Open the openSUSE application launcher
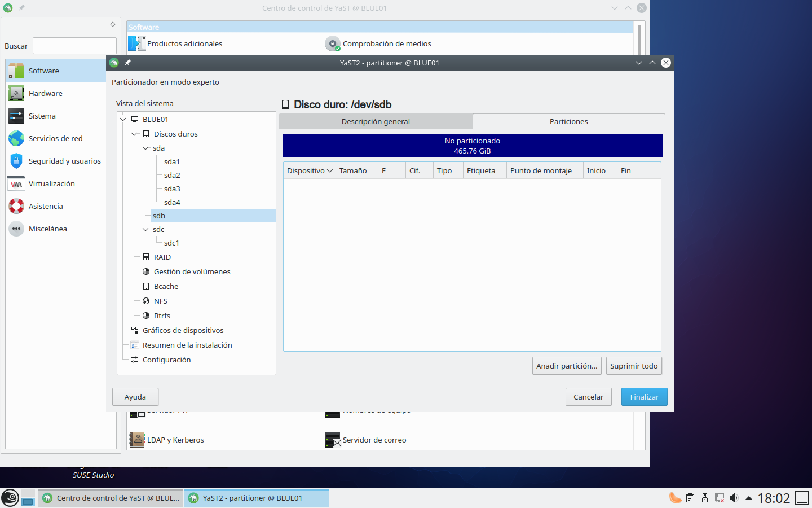Image resolution: width=812 pixels, height=508 pixels. click(x=10, y=498)
